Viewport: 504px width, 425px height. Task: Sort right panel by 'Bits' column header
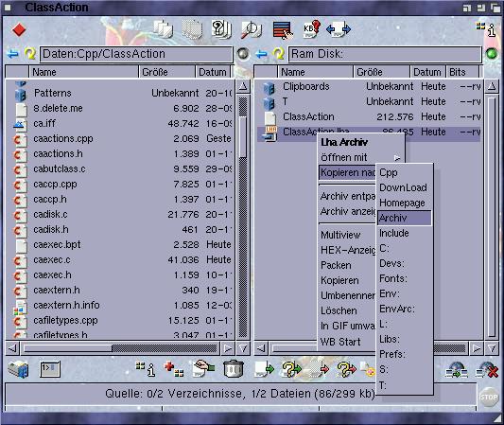point(462,72)
